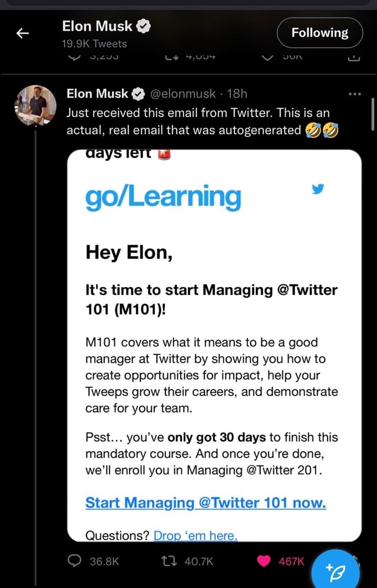
Task: Open the tweet options three-dot menu
Action: 355,93
